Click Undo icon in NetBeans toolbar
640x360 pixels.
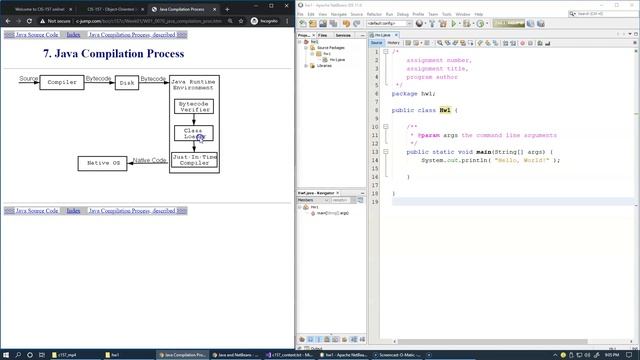(x=346, y=24)
